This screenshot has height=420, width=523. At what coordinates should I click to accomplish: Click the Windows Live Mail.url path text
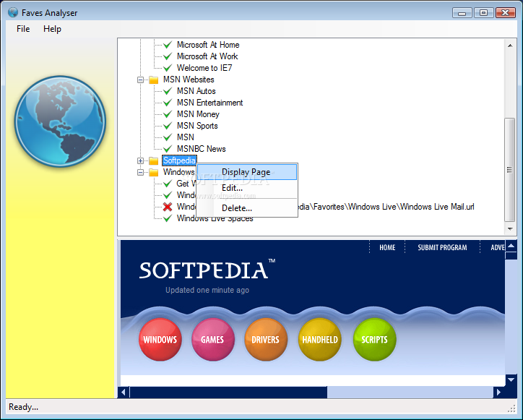click(x=386, y=207)
